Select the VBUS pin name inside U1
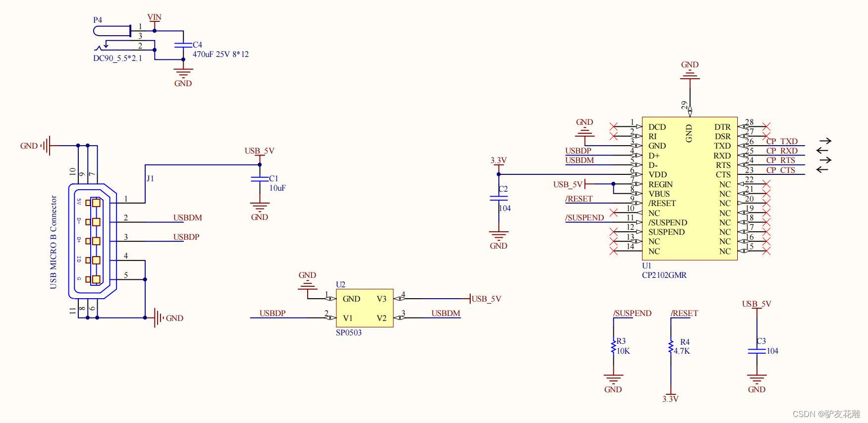The image size is (868, 423). click(659, 194)
